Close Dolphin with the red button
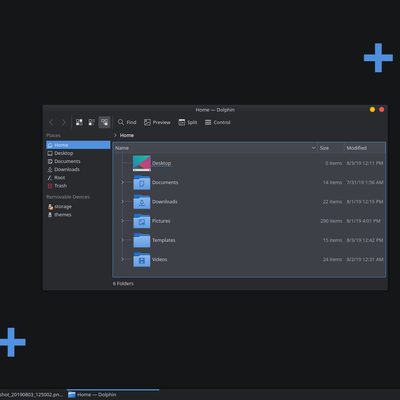Image resolution: width=400 pixels, height=400 pixels. (x=382, y=110)
